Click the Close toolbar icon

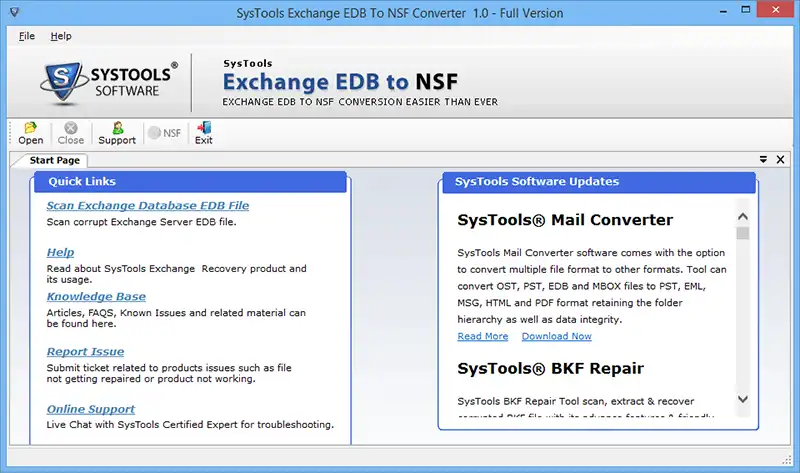pyautogui.click(x=70, y=134)
